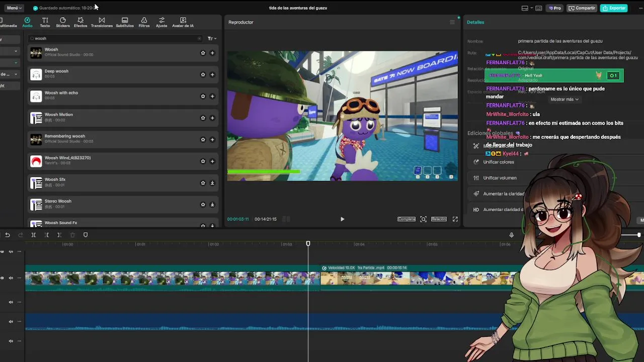Click the microphone voiceover icon
The height and width of the screenshot is (362, 644).
click(511, 235)
